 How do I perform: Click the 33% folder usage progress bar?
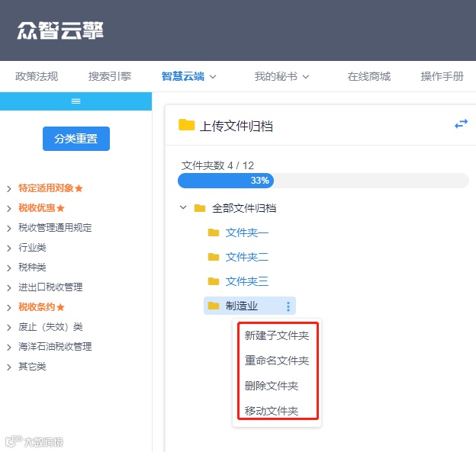pyautogui.click(x=323, y=181)
